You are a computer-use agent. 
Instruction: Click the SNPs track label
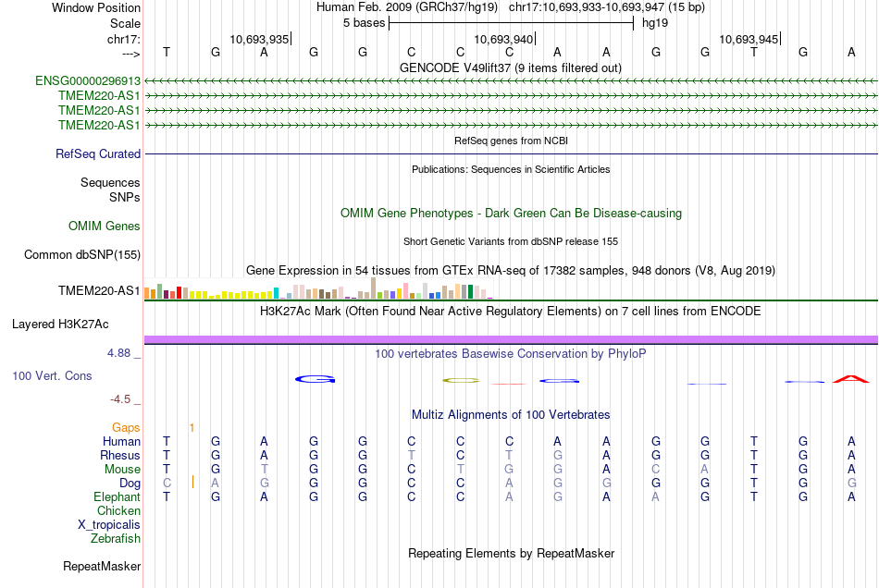pos(125,197)
